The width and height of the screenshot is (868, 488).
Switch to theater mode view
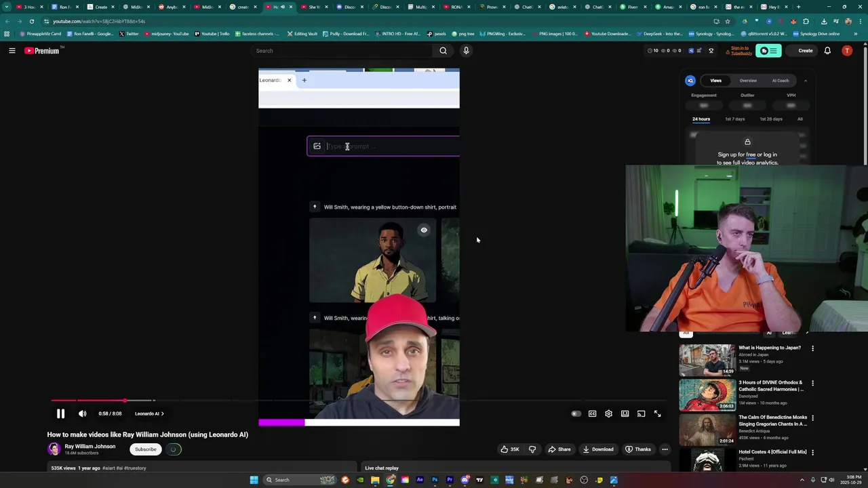click(x=625, y=413)
